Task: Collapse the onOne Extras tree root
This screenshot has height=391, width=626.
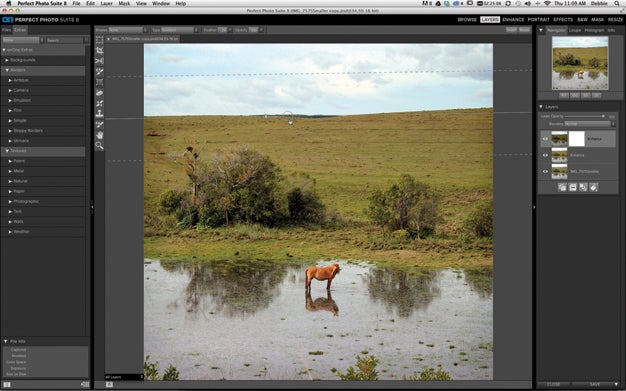Action: [4, 50]
